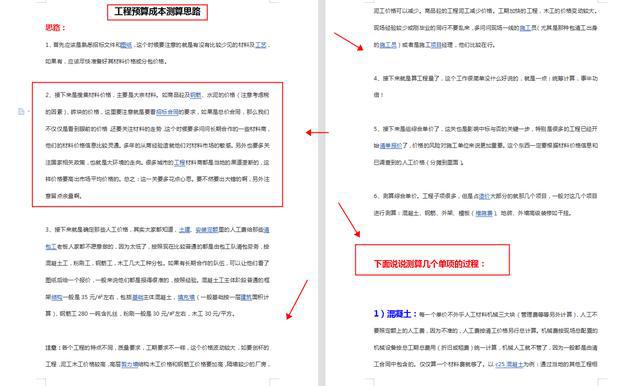Screen dimensions: 640x386
Task: Click the horizontal red arrow between the pages
Action: [317, 133]
